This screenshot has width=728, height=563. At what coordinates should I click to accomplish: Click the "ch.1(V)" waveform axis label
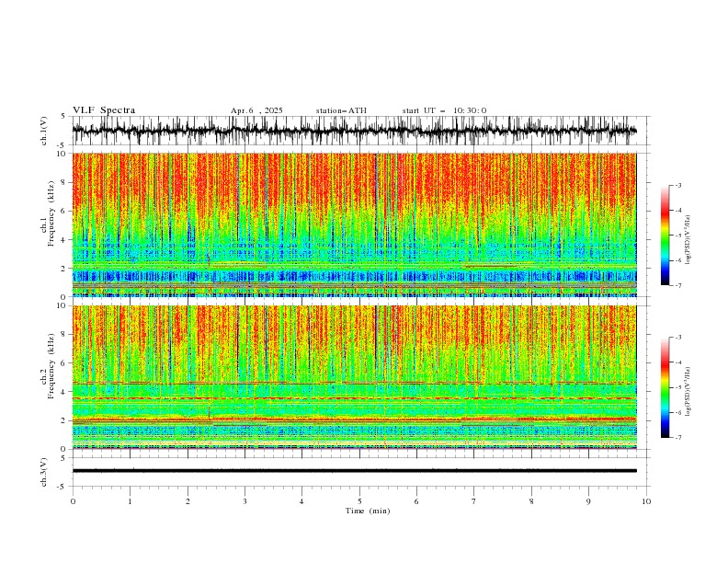[x=44, y=131]
